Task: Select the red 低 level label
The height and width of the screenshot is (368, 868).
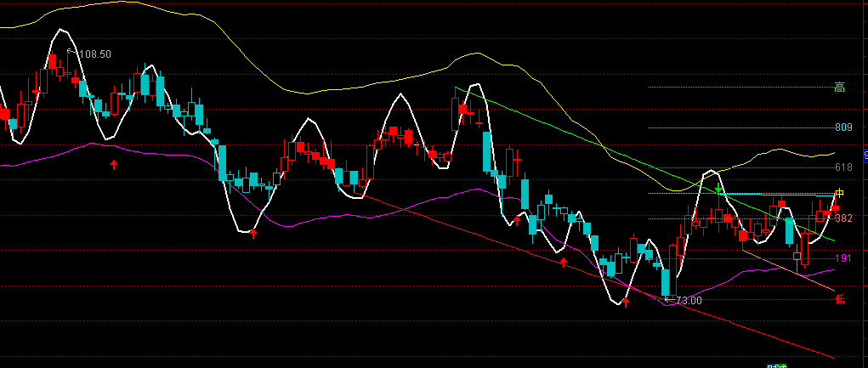Action: 840,299
